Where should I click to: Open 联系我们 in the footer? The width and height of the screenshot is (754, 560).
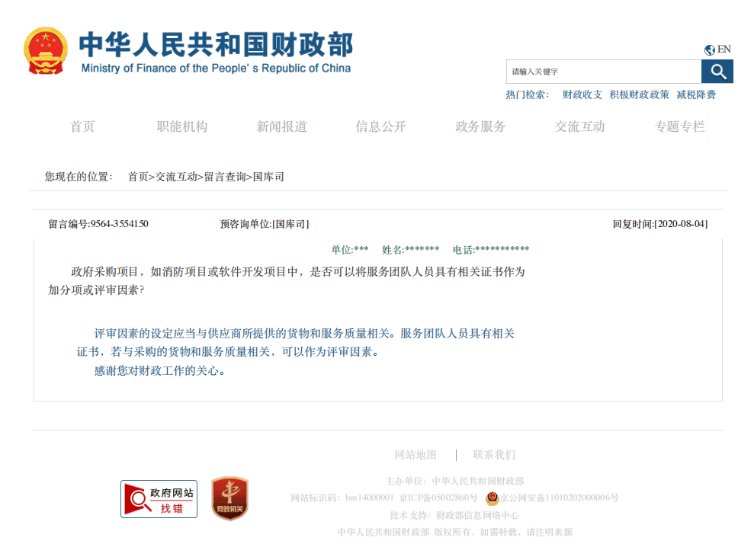[494, 454]
